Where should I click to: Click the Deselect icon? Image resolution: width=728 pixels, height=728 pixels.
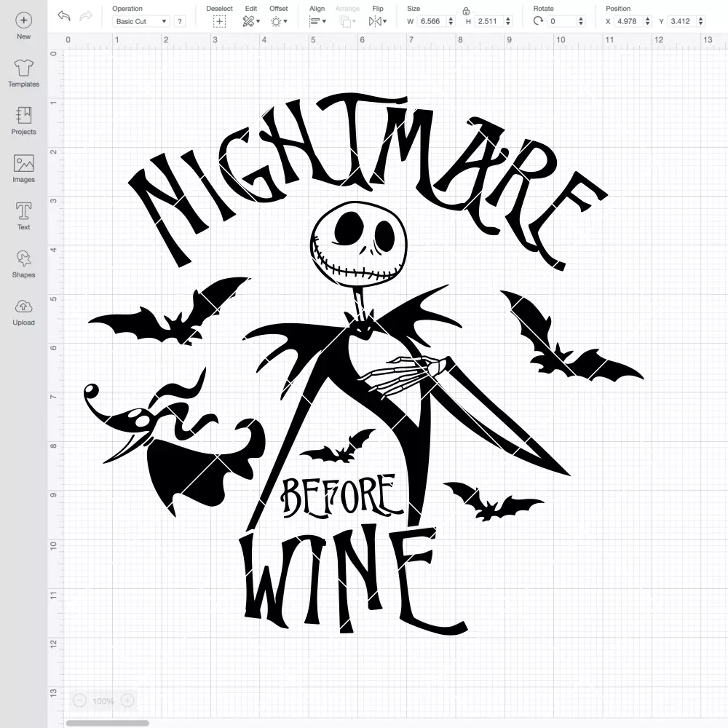point(220,21)
